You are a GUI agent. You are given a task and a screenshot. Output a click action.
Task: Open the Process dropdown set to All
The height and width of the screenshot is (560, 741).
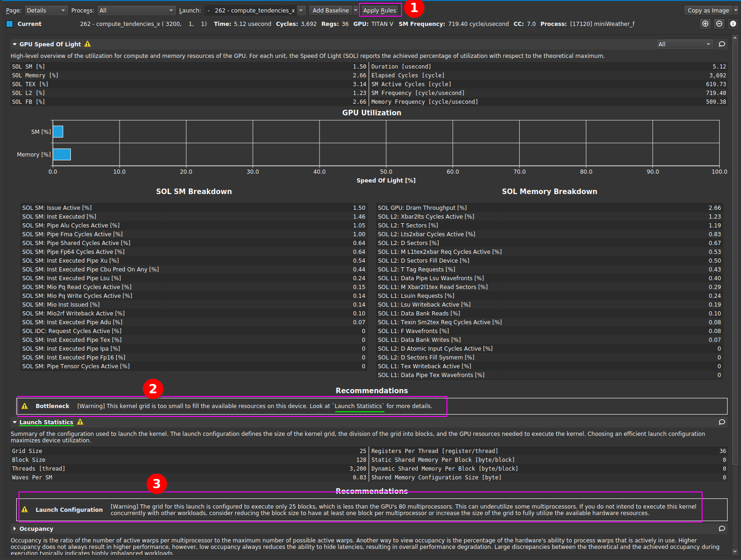coord(136,10)
